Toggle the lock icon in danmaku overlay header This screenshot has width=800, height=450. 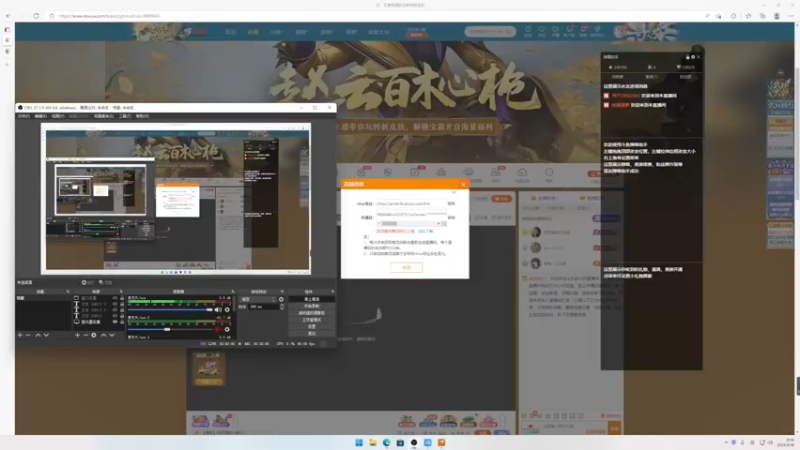click(x=687, y=57)
